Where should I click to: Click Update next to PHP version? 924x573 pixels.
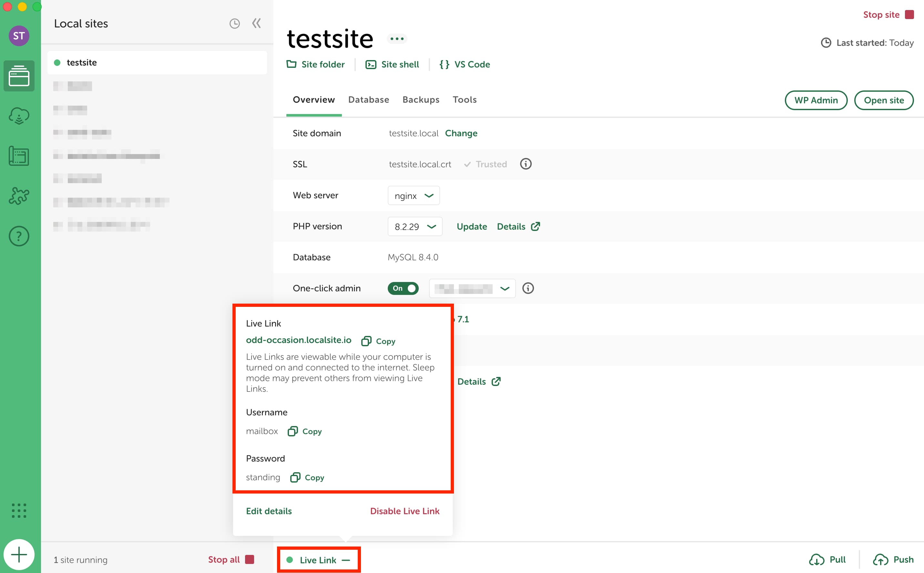pos(471,227)
